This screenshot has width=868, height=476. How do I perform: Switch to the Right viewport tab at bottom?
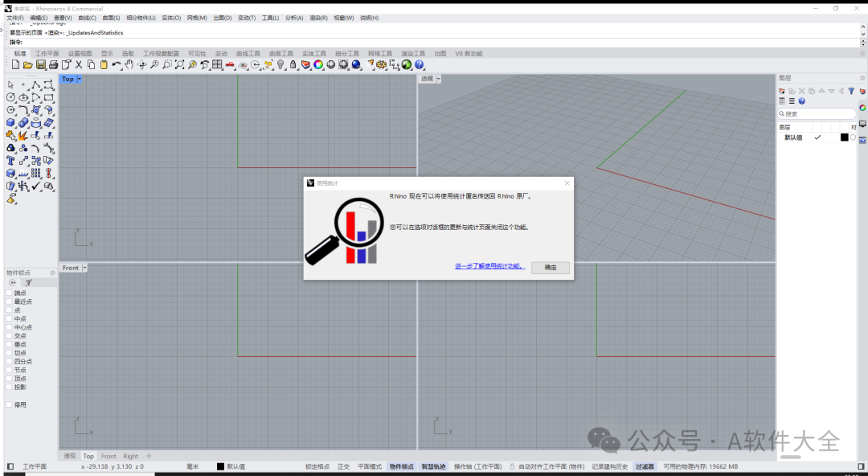click(x=131, y=456)
